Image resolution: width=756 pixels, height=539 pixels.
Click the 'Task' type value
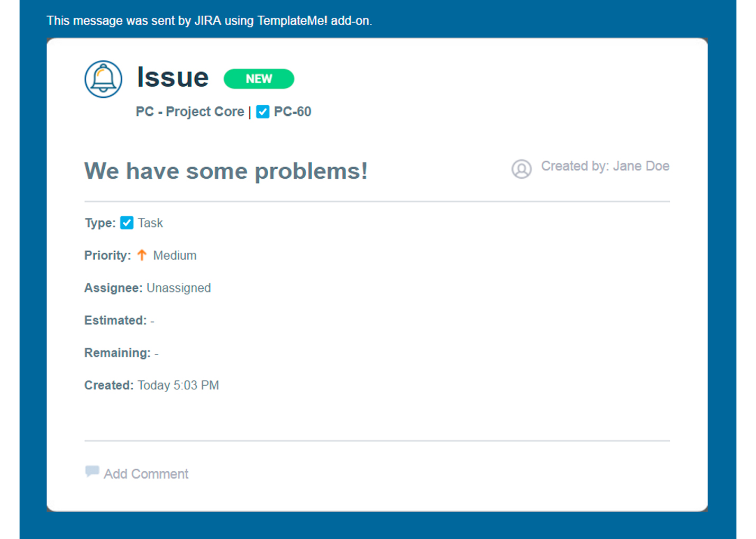pyautogui.click(x=150, y=223)
